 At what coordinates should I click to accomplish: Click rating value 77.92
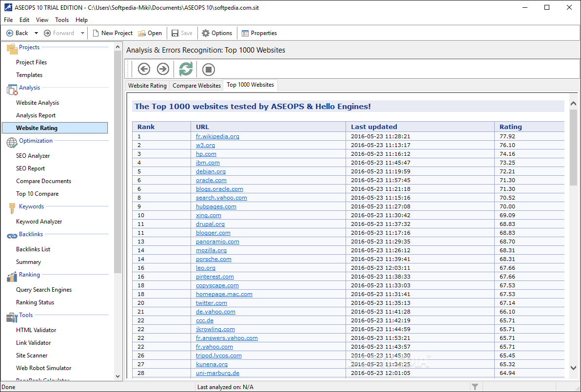click(x=507, y=136)
